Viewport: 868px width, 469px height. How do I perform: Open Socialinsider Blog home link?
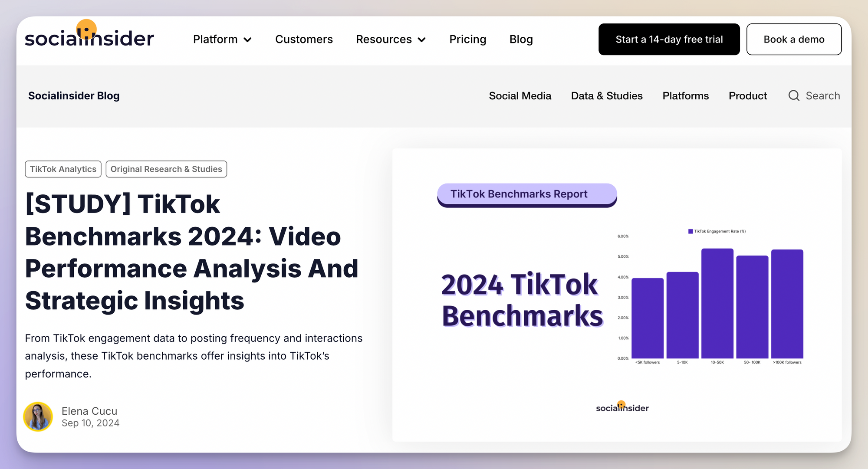coord(74,95)
